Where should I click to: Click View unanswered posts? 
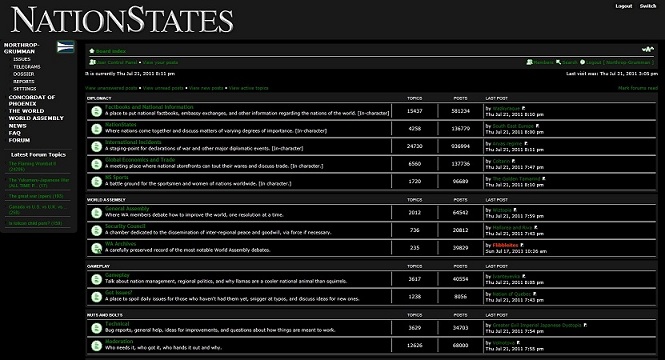(x=111, y=88)
